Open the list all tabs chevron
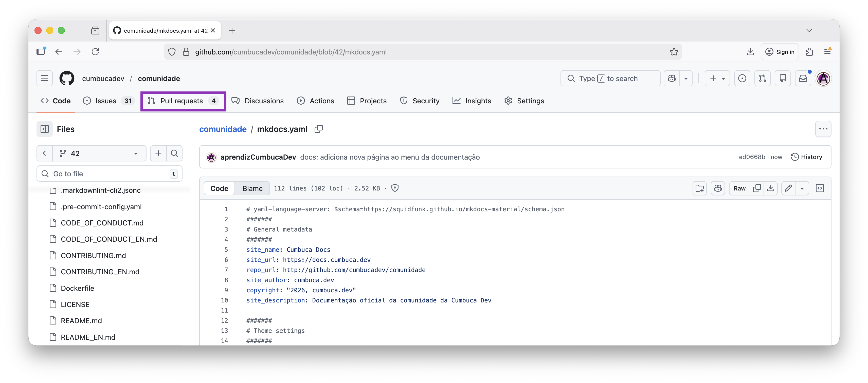Image resolution: width=868 pixels, height=383 pixels. click(809, 30)
